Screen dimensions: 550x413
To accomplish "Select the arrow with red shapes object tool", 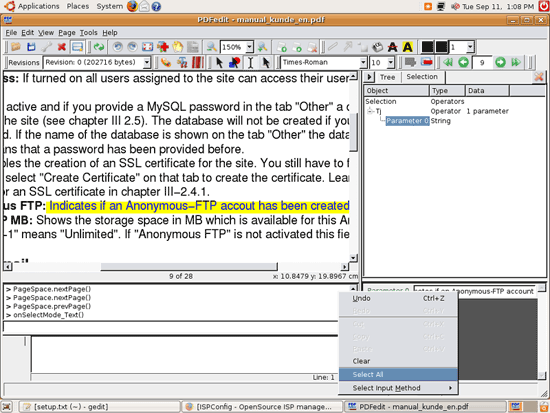I will (x=234, y=63).
